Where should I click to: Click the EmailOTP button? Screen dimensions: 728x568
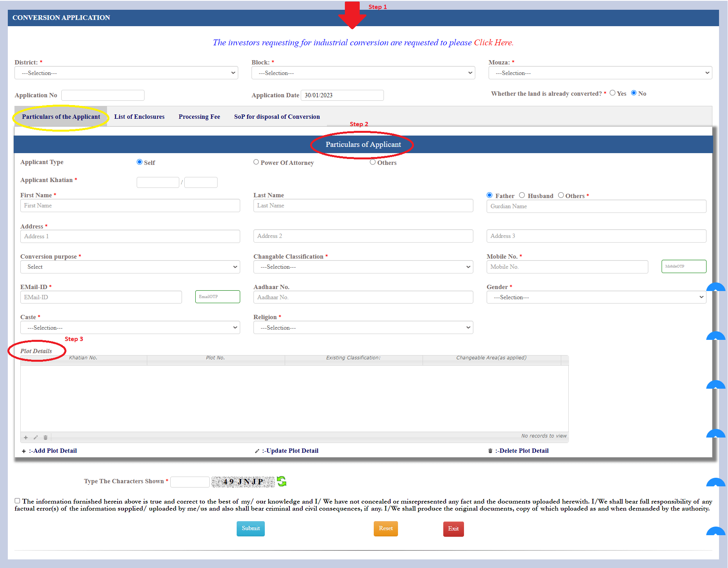(x=217, y=297)
